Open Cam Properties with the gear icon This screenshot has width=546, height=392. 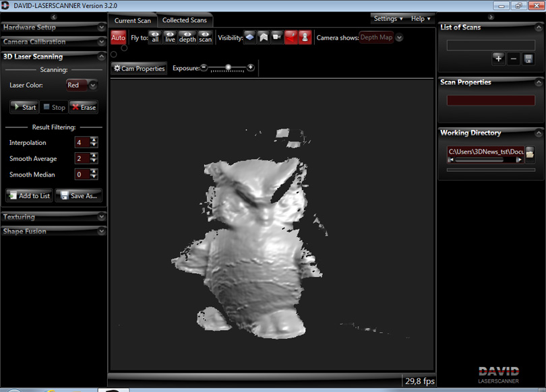140,69
